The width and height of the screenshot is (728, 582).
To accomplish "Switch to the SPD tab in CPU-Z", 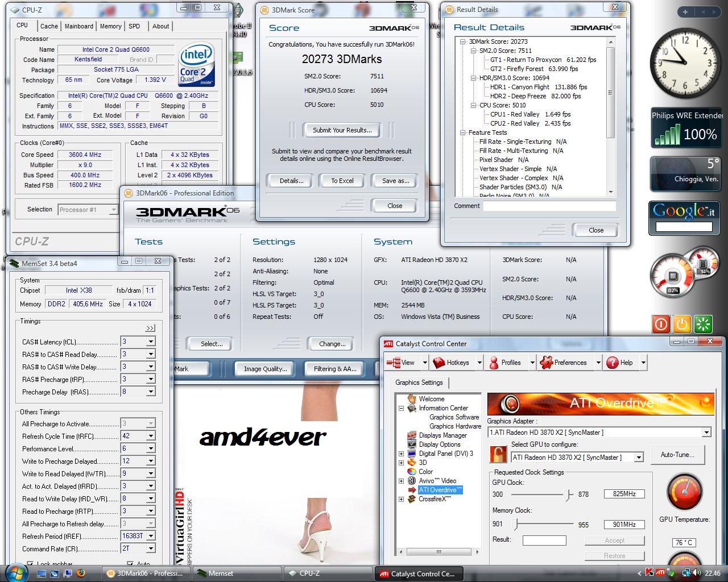I will (134, 26).
